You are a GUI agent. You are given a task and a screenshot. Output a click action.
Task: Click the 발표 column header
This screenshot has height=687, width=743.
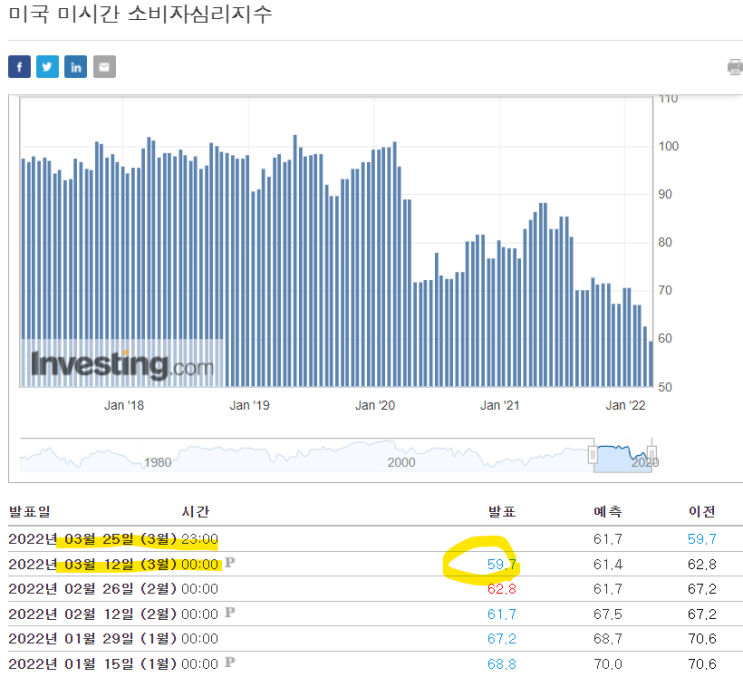coord(502,512)
